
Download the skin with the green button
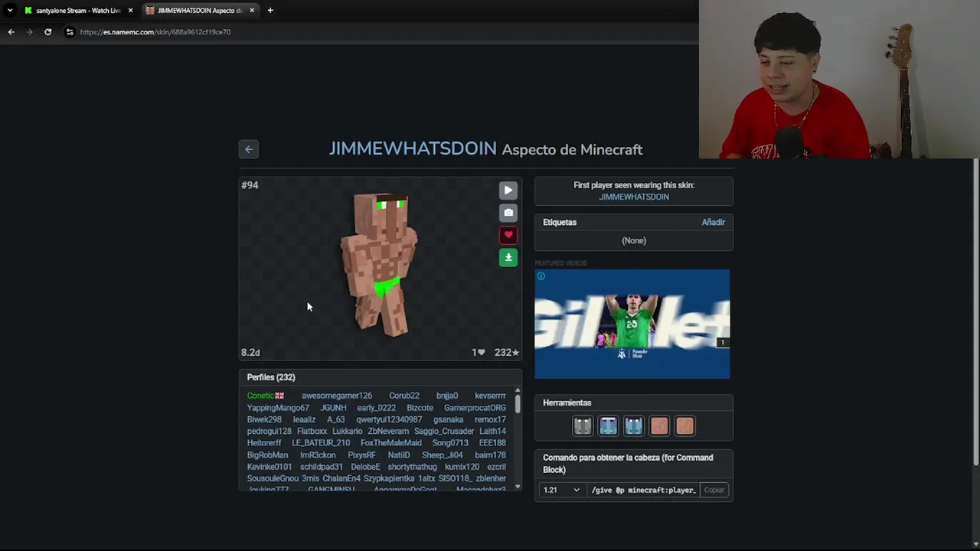click(x=508, y=257)
